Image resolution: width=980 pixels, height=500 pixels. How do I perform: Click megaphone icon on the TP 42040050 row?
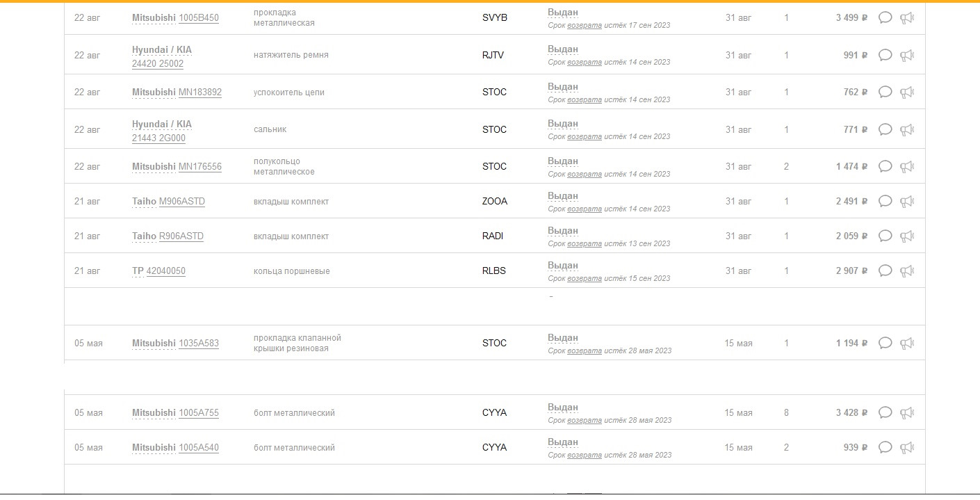click(x=906, y=271)
